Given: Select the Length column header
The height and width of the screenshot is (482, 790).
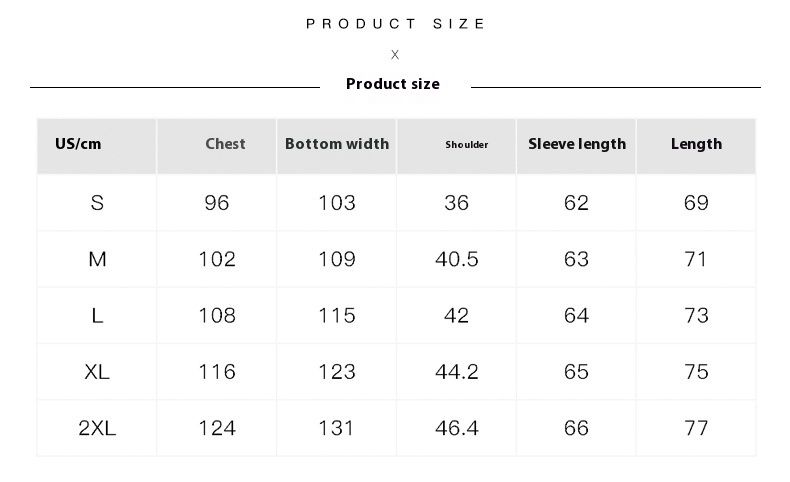Looking at the screenshot, I should pos(696,144).
